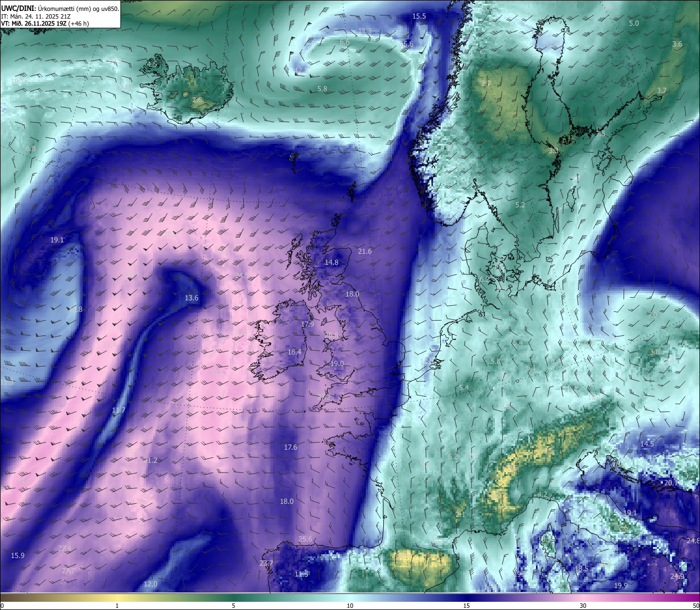Click the 18.5 value label
Image resolution: width=700 pixels, height=610 pixels.
coord(581,569)
